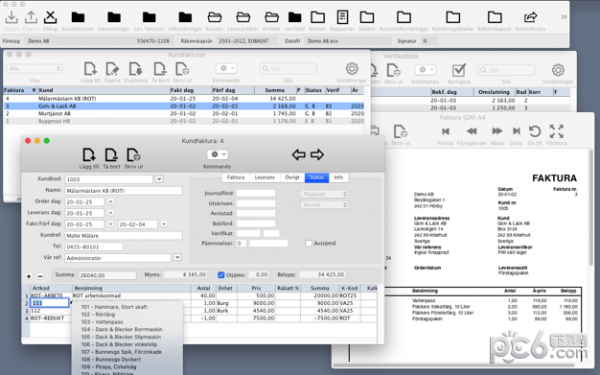600x375 pixels.
Task: Expand the Vår ref dropdown arrow
Action: click(177, 258)
